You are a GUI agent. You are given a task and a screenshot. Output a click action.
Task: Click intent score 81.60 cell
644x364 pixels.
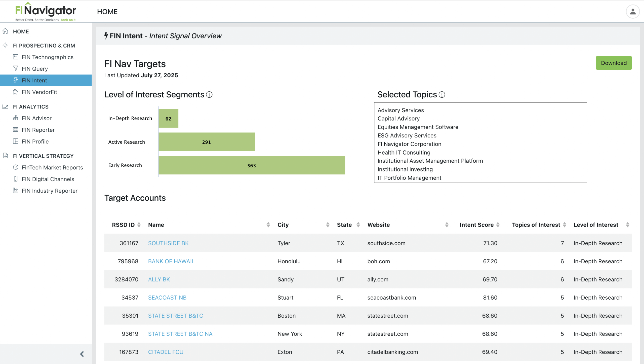(490, 298)
